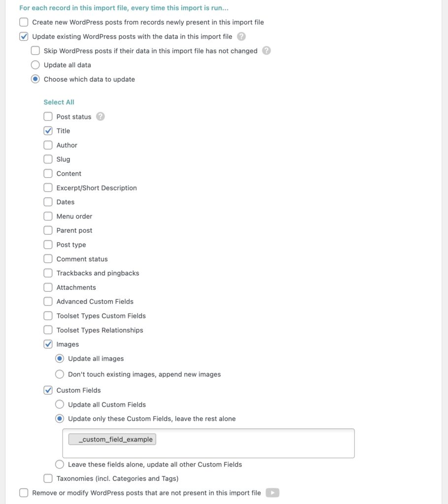Check "Skip WordPress posts if data has not changed"
The width and height of the screenshot is (448, 504).
[x=35, y=51]
